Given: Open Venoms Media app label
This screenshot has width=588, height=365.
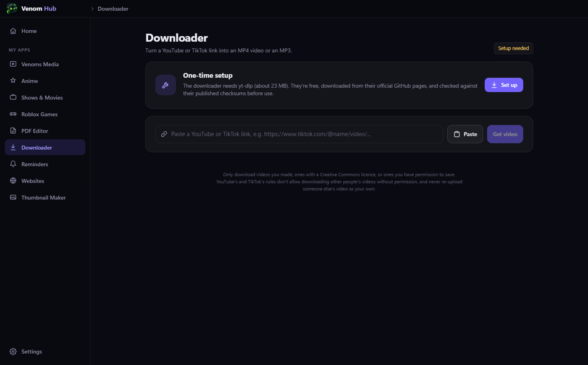Looking at the screenshot, I should [x=40, y=64].
